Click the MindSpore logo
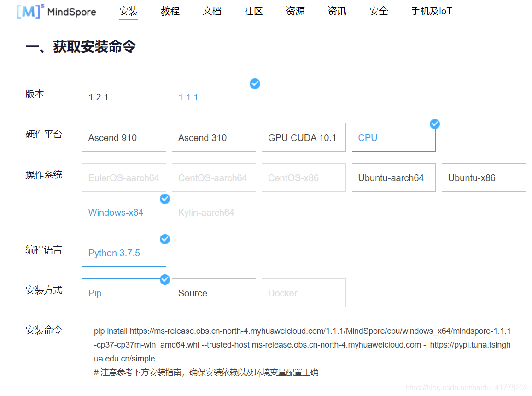This screenshot has width=532, height=396. click(x=56, y=11)
